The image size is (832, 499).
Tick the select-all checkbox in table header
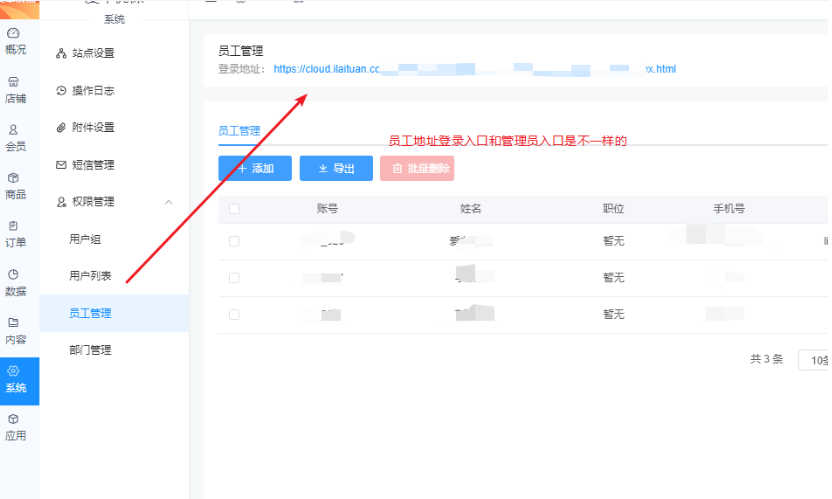234,209
